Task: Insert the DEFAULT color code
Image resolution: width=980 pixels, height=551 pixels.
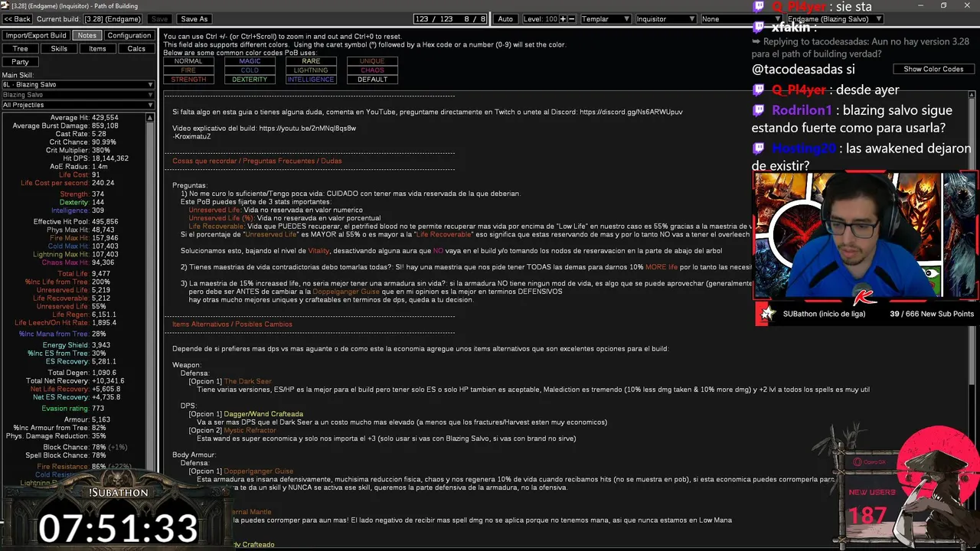Action: (372, 80)
